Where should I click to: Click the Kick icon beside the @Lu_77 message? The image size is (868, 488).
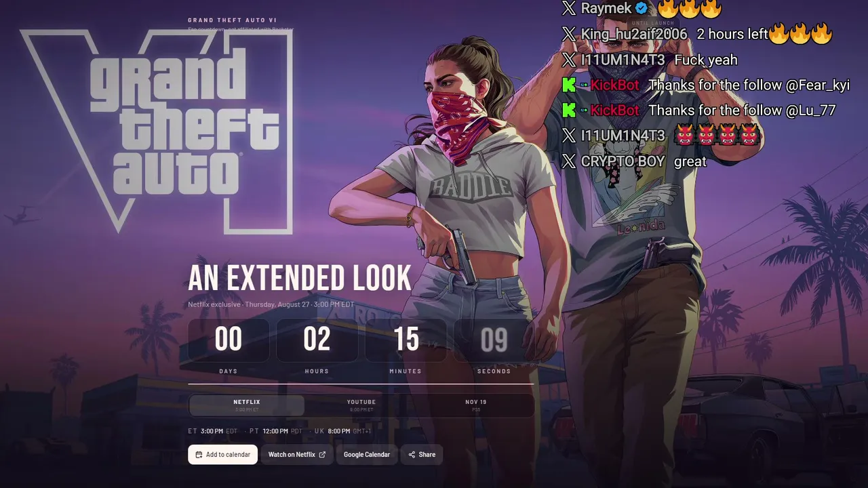(x=569, y=110)
